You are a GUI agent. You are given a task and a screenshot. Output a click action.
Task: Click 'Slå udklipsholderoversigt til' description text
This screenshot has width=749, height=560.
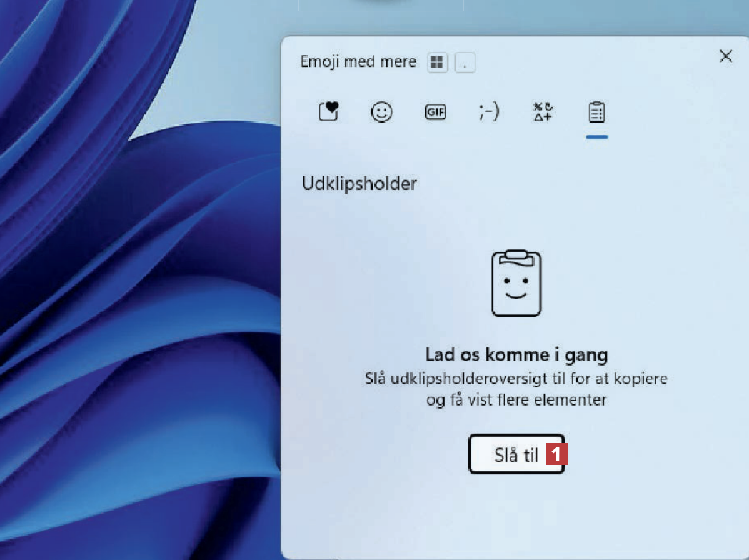[x=516, y=389]
